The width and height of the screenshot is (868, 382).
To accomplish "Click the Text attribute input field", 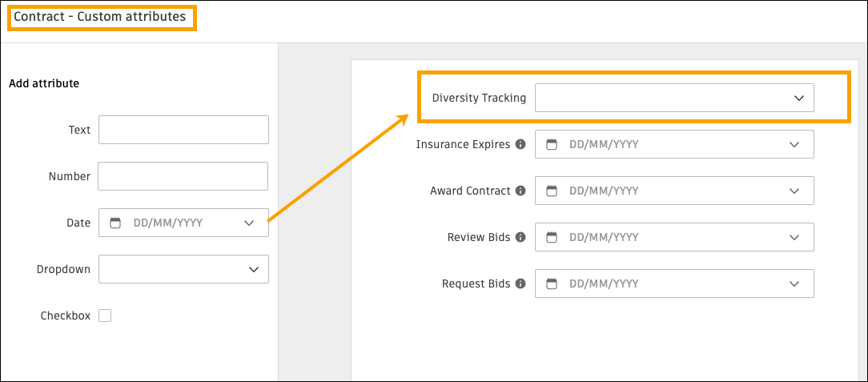I will (183, 130).
